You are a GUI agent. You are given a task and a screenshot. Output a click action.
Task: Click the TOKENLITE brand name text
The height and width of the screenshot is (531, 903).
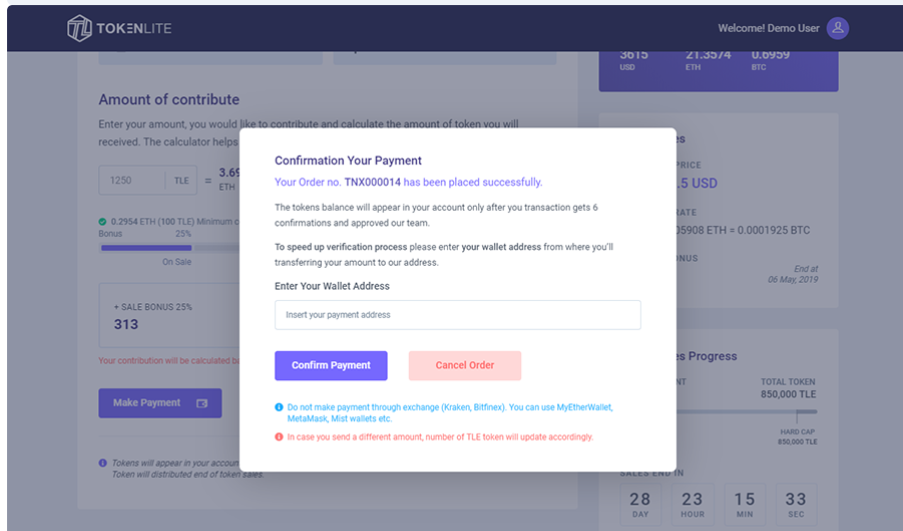[134, 29]
